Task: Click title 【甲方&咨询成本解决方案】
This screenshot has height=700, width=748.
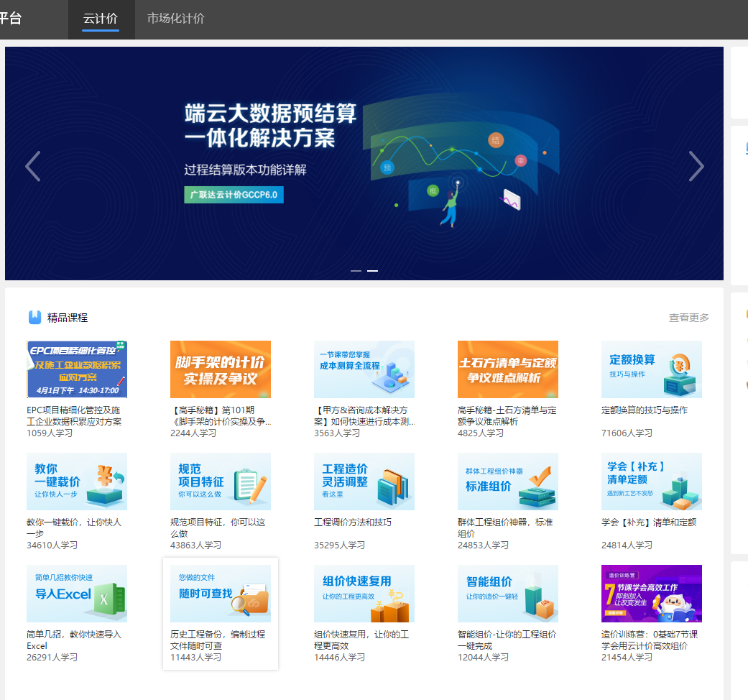Action: coord(364,416)
